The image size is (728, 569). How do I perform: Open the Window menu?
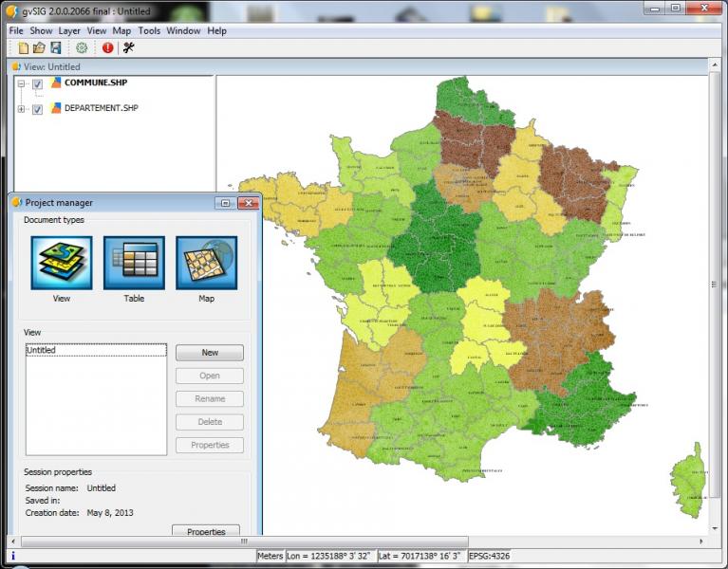pyautogui.click(x=183, y=30)
